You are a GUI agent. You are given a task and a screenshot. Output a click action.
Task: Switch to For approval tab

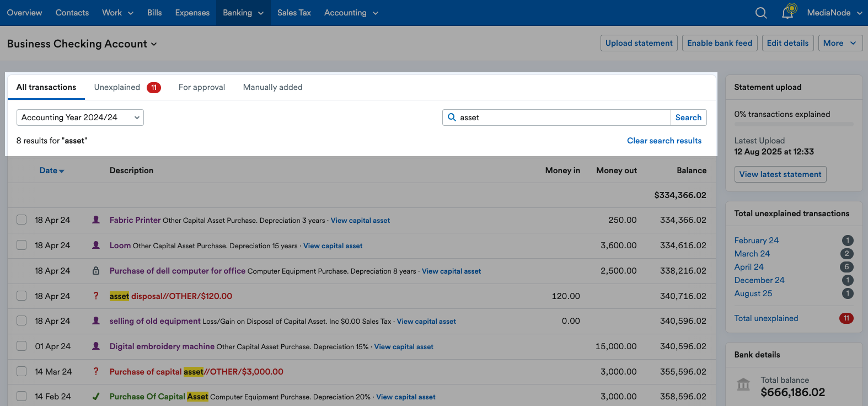pyautogui.click(x=202, y=87)
